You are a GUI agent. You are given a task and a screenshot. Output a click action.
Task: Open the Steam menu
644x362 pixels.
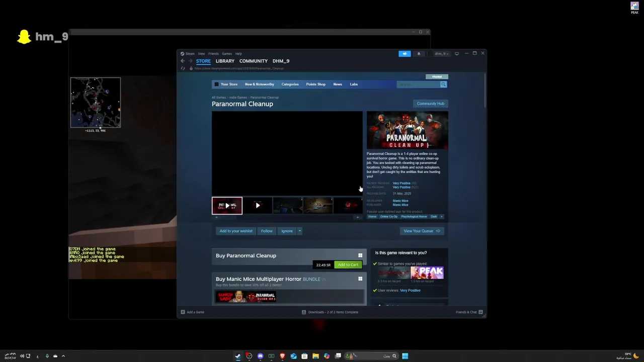pyautogui.click(x=190, y=53)
